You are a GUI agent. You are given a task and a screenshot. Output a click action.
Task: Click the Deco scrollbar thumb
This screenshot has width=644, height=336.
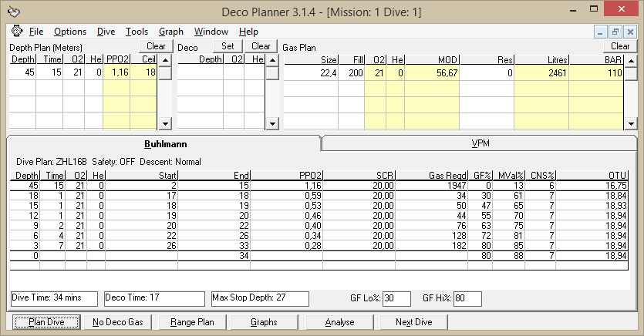tap(272, 73)
